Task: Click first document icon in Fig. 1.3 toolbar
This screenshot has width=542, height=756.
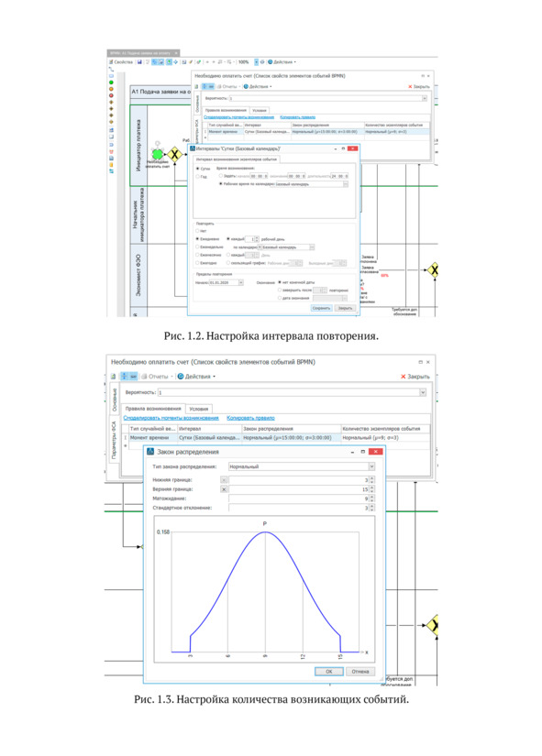Action: pos(114,377)
